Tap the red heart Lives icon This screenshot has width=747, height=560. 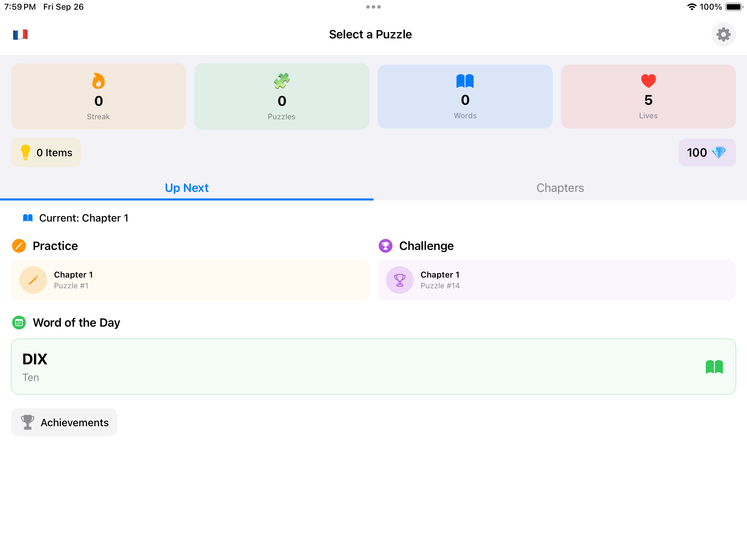[x=648, y=81]
